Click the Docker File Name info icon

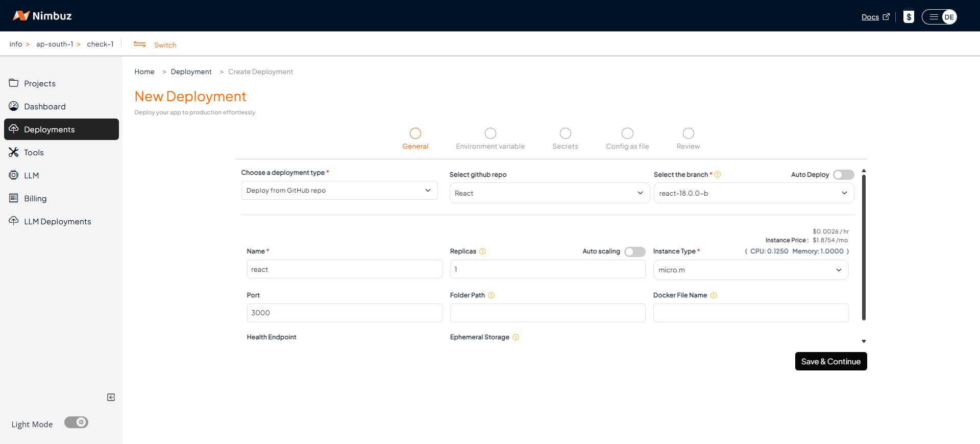[714, 295]
